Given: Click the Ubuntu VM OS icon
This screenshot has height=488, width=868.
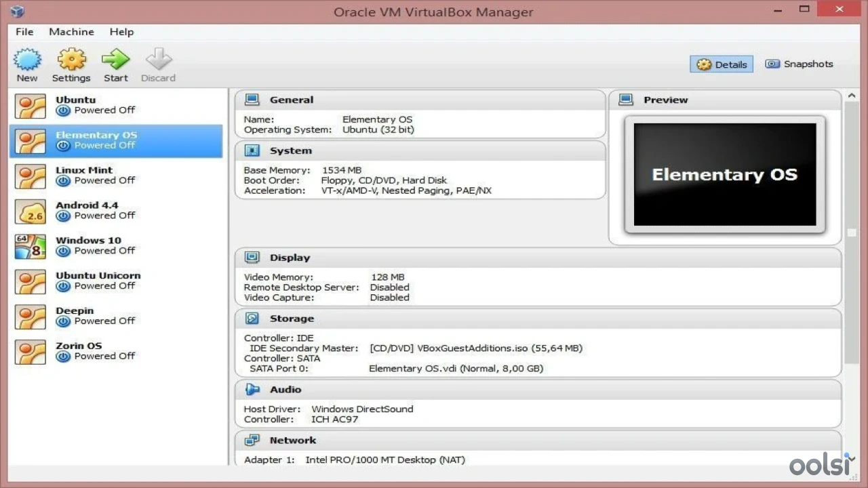Looking at the screenshot, I should coord(31,106).
